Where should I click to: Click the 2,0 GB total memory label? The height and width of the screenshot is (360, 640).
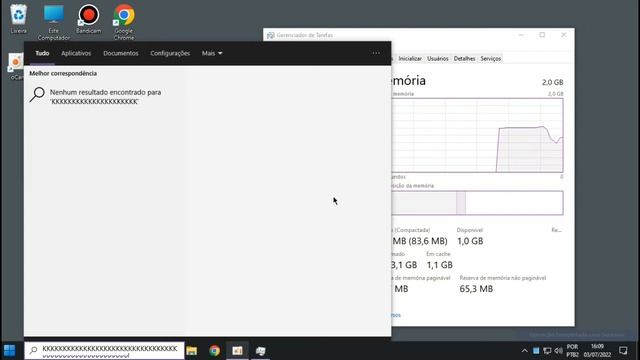coord(553,82)
